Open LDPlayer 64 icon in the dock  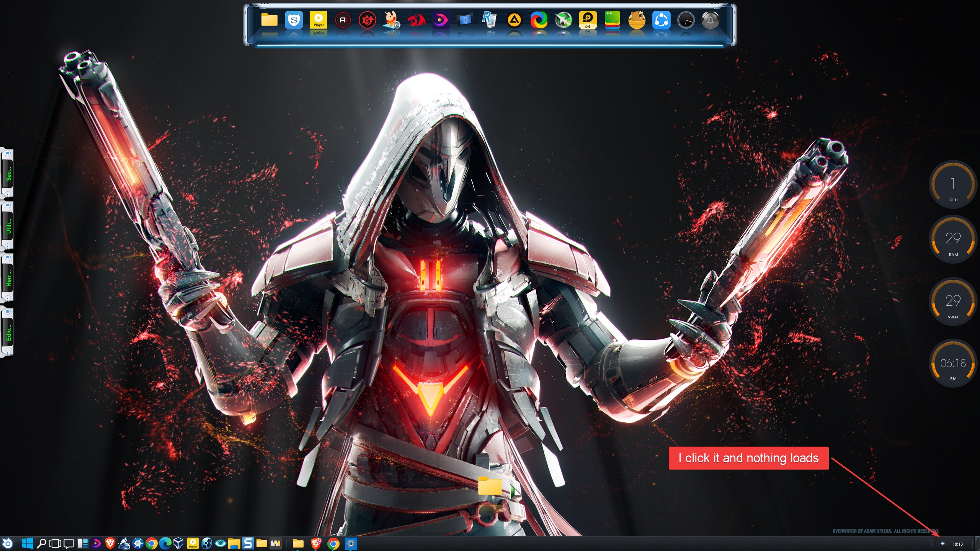pyautogui.click(x=587, y=20)
